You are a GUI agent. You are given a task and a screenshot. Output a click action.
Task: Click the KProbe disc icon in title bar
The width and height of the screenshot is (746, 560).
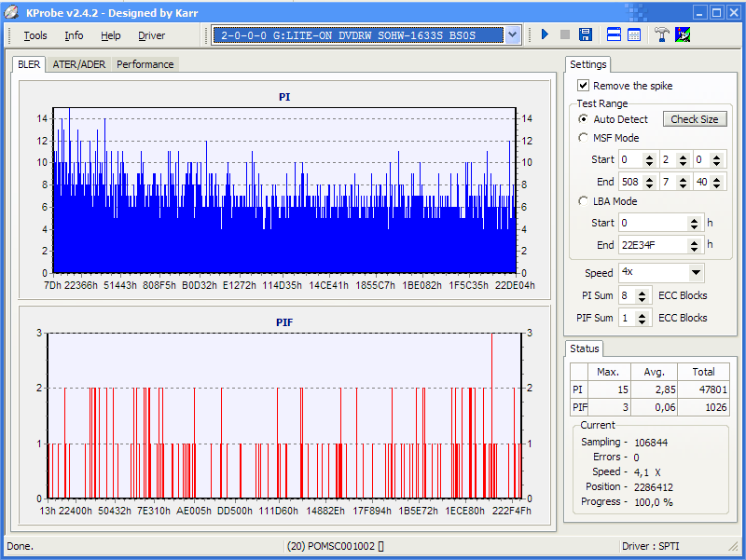[12, 13]
